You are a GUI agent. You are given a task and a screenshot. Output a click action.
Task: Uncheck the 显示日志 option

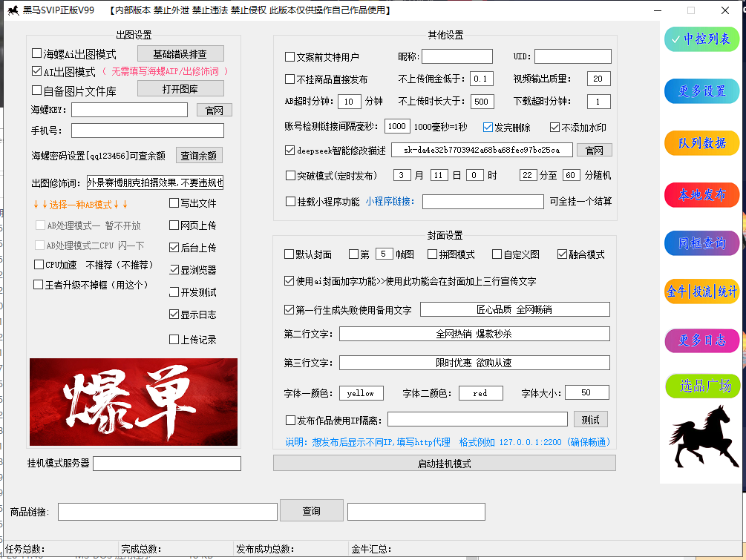[174, 314]
